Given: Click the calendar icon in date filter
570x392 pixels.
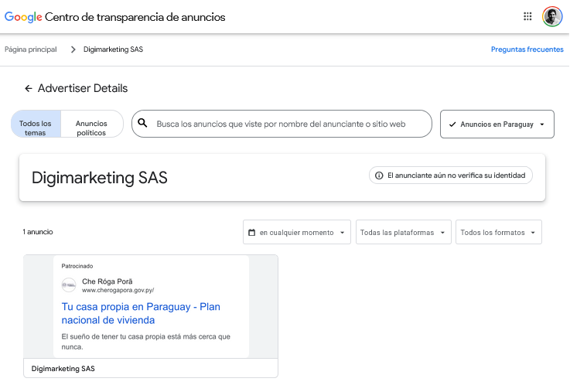Looking at the screenshot, I should pyautogui.click(x=251, y=232).
